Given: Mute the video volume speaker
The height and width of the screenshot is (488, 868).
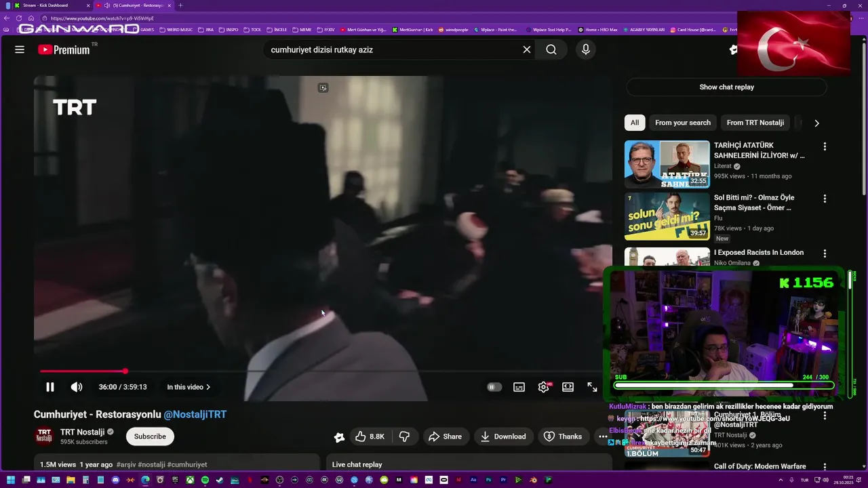Looking at the screenshot, I should tap(77, 387).
